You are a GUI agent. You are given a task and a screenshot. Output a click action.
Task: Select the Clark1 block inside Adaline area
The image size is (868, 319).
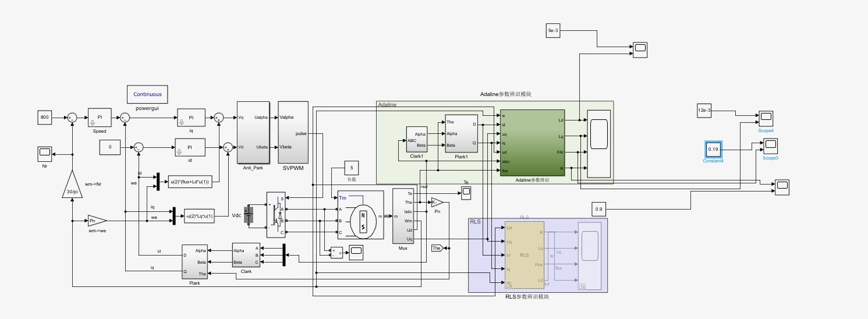(417, 140)
